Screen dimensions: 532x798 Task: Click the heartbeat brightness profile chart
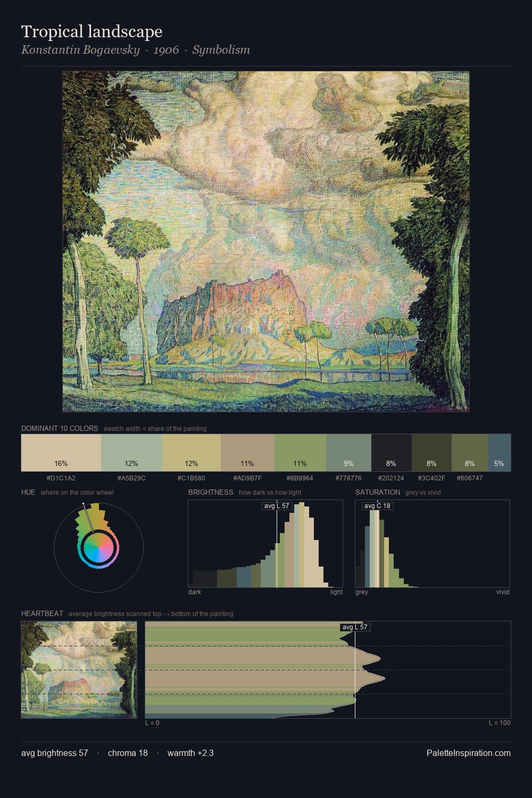click(328, 670)
